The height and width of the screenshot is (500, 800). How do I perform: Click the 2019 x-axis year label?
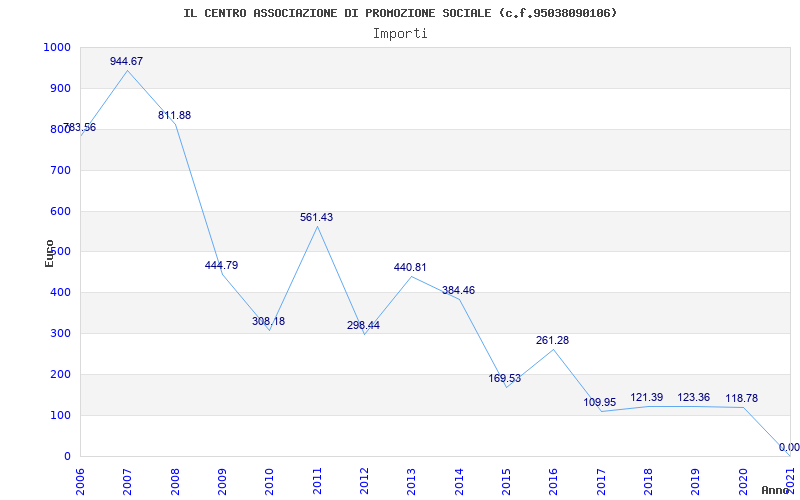click(695, 481)
